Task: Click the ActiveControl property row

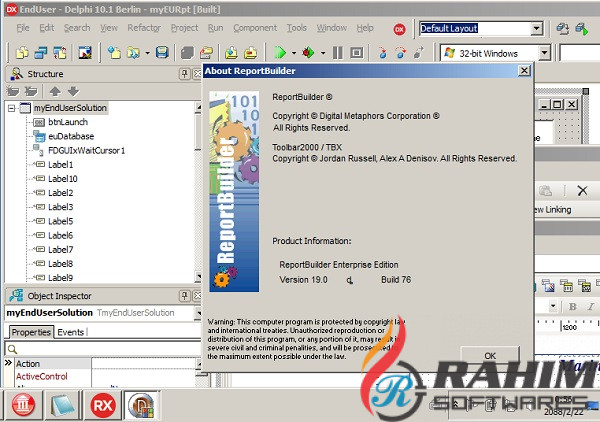Action: pyautogui.click(x=103, y=376)
